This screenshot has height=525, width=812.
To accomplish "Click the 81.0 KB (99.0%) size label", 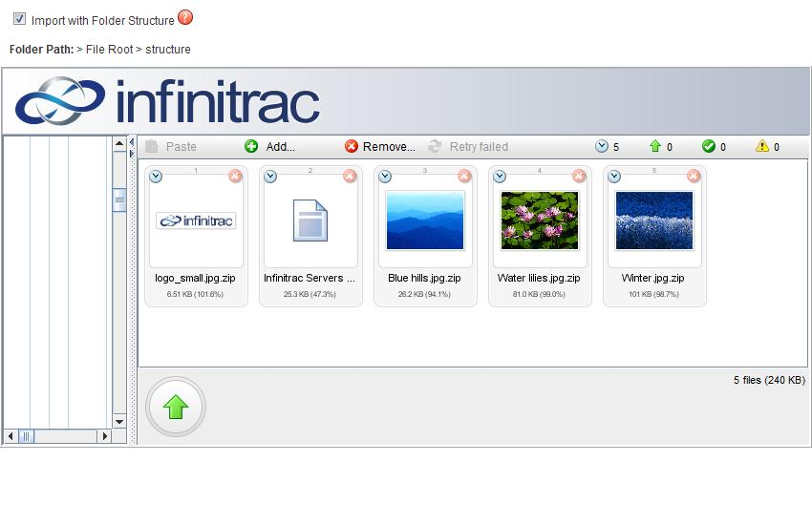I will pyautogui.click(x=539, y=294).
